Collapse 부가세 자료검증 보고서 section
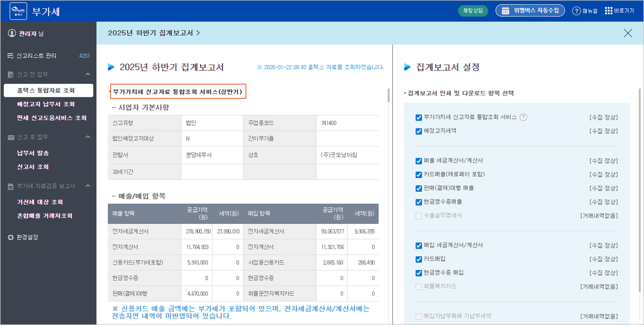Image resolution: width=644 pixels, height=325 pixels. click(x=88, y=186)
